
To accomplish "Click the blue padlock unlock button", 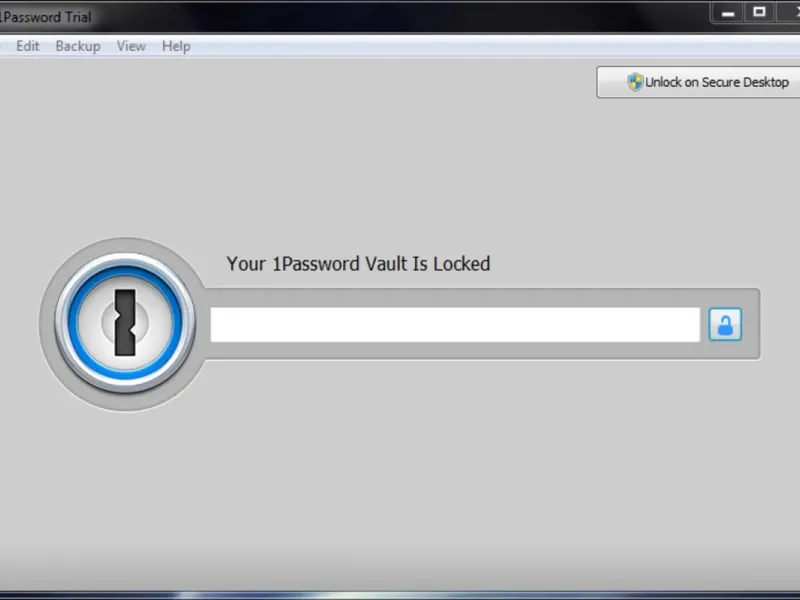I will click(x=725, y=324).
